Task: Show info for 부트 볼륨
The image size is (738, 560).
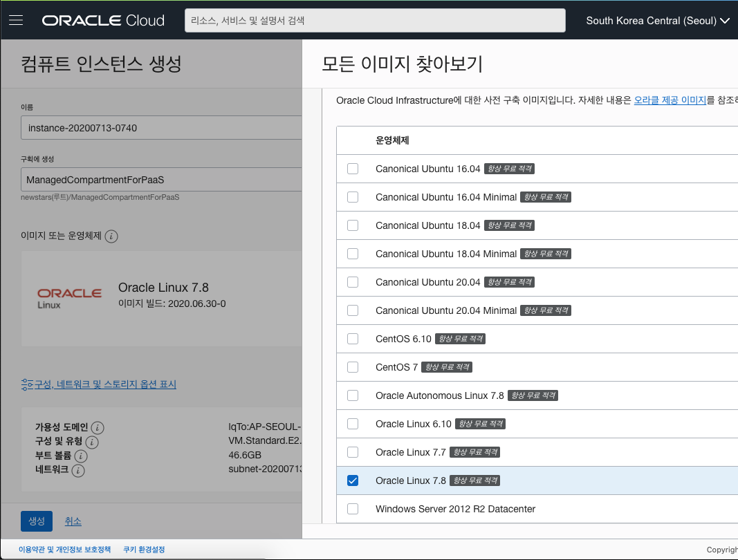Action: (80, 456)
